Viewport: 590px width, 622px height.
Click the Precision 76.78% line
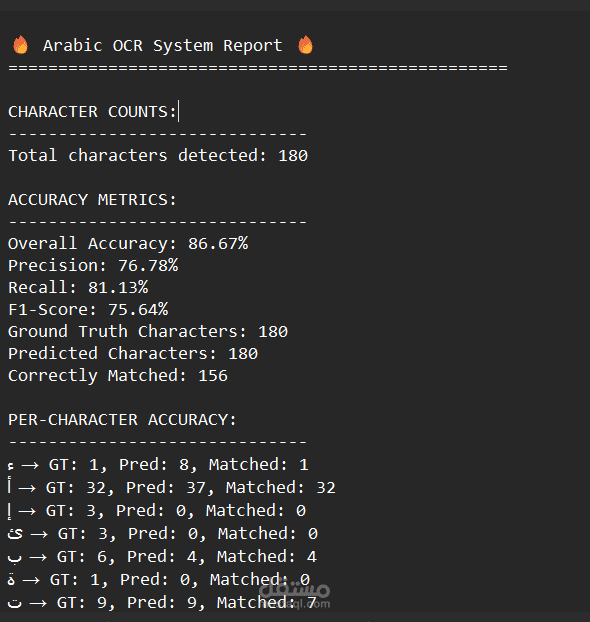(x=93, y=266)
